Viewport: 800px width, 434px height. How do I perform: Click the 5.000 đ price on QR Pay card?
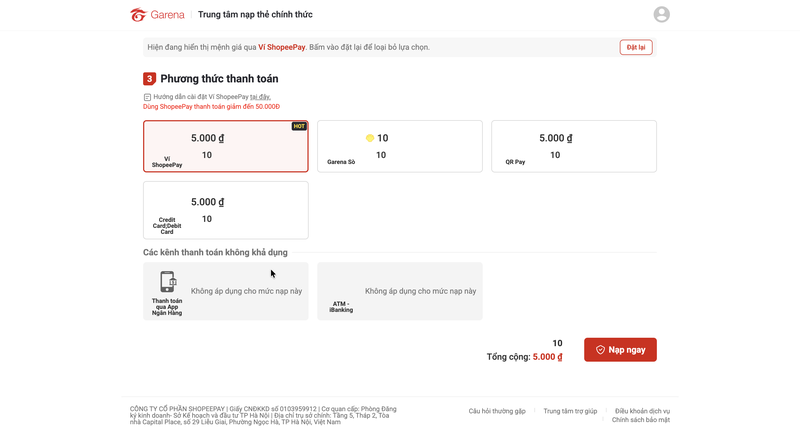click(x=556, y=138)
